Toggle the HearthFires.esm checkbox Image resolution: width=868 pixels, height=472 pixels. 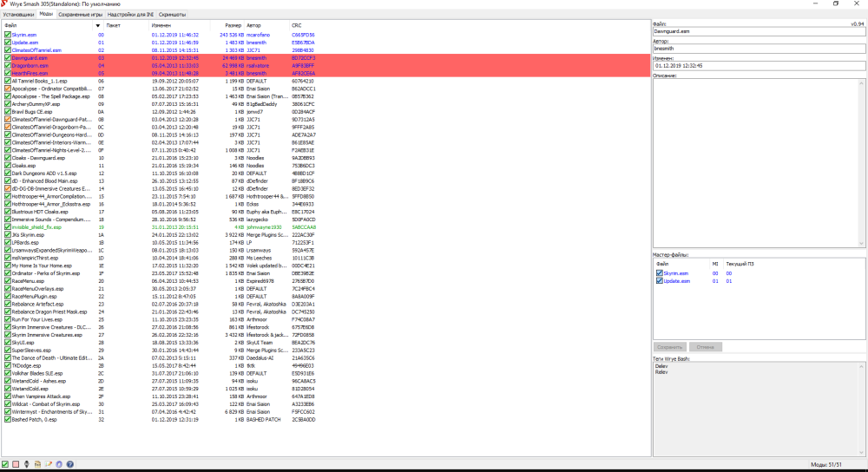(8, 73)
